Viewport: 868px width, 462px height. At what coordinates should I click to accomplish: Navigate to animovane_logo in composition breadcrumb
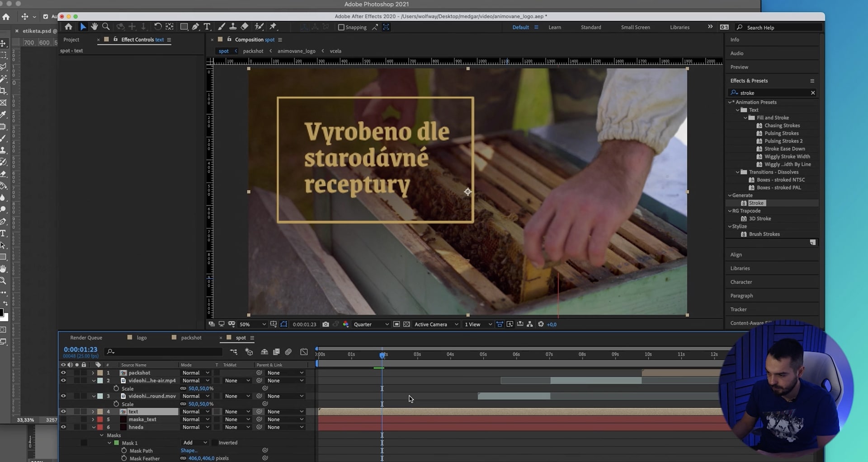coord(297,51)
